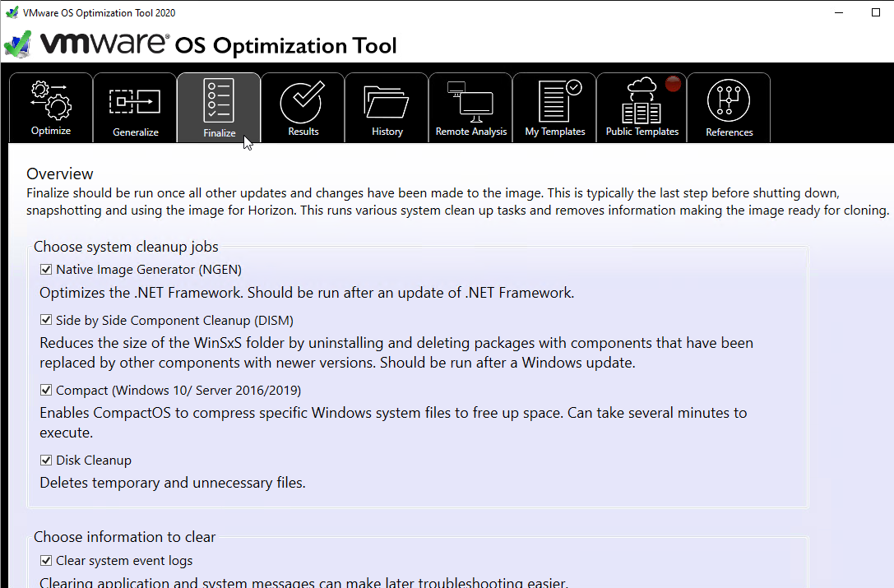Open the Results checkmark icon tab

pos(303,102)
